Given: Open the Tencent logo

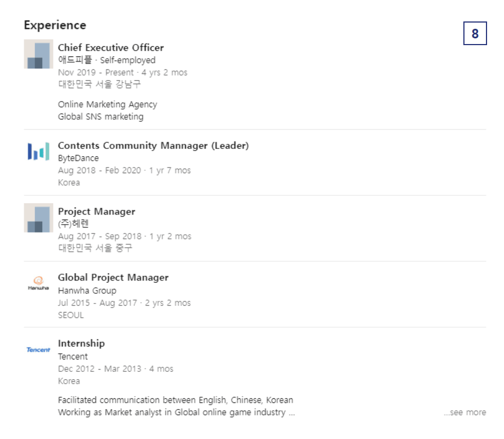Looking at the screenshot, I should (38, 350).
